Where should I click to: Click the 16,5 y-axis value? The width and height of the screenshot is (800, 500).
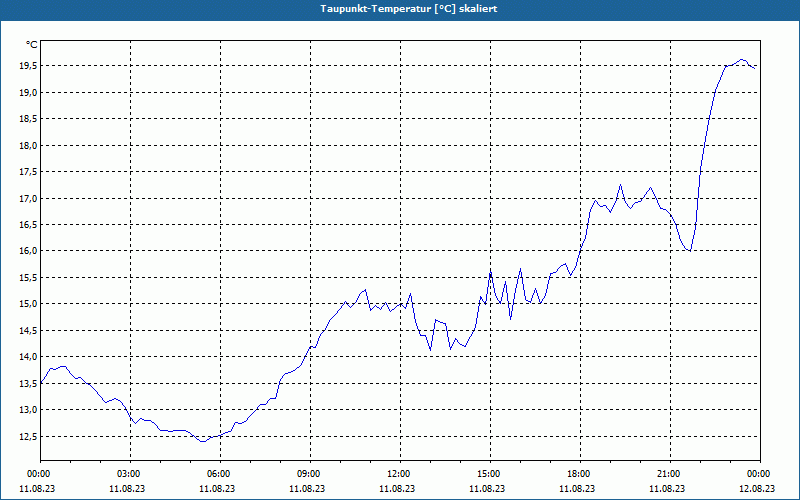click(x=28, y=224)
